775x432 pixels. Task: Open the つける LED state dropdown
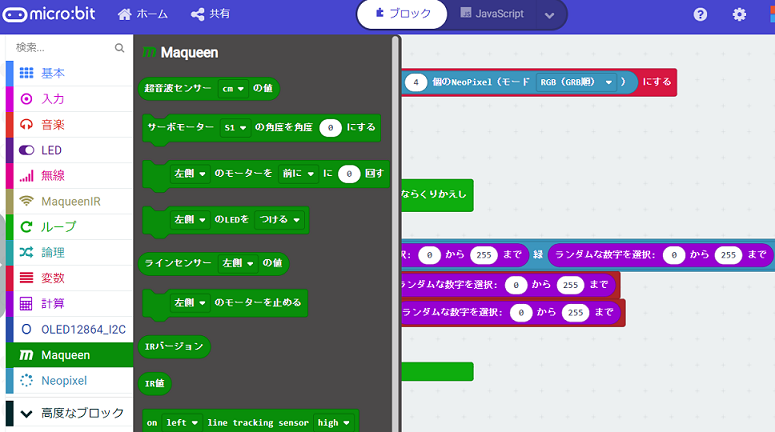click(279, 219)
